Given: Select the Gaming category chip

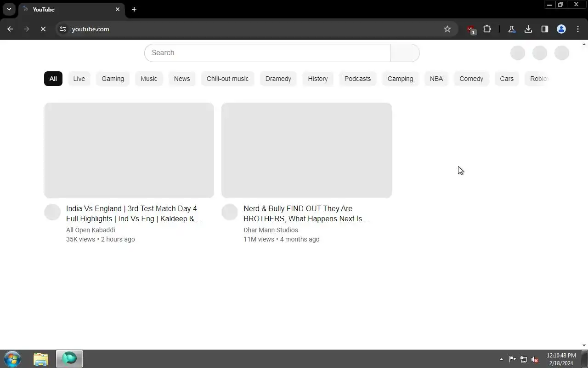Looking at the screenshot, I should [x=113, y=79].
